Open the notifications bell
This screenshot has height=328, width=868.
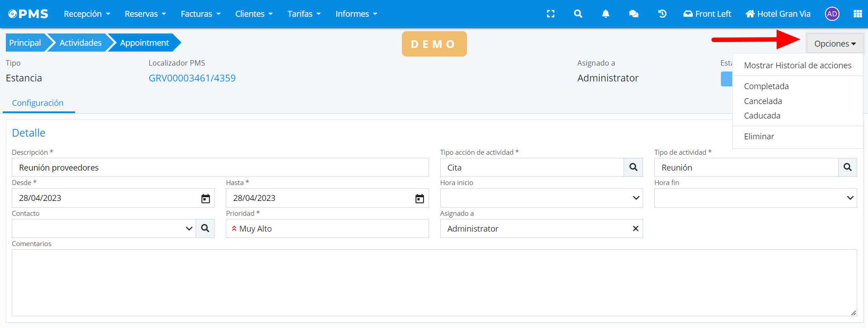606,14
